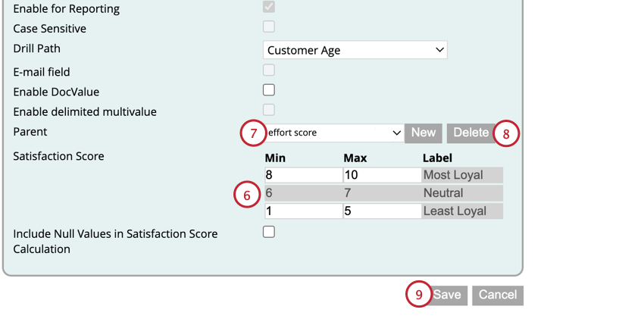Toggle the Case Sensitive checkbox
Screen dimensions: 644x322
(269, 27)
